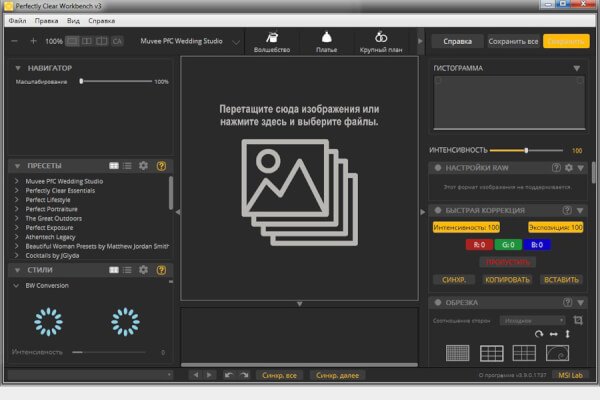Open the Соотношение сторон dropdown
Screen dimensions: 600x400
click(532, 320)
